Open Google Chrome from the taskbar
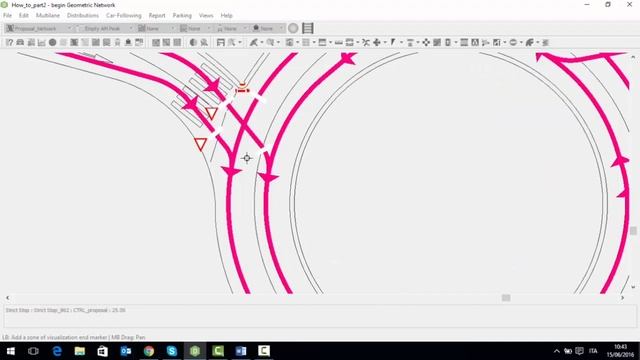The width and height of the screenshot is (640, 360). [x=149, y=351]
